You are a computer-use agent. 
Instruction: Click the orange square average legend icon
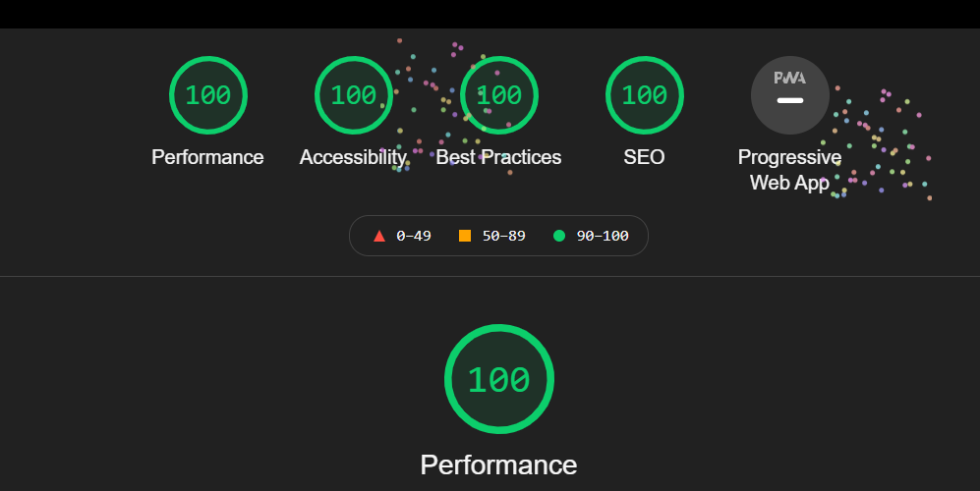pyautogui.click(x=465, y=236)
